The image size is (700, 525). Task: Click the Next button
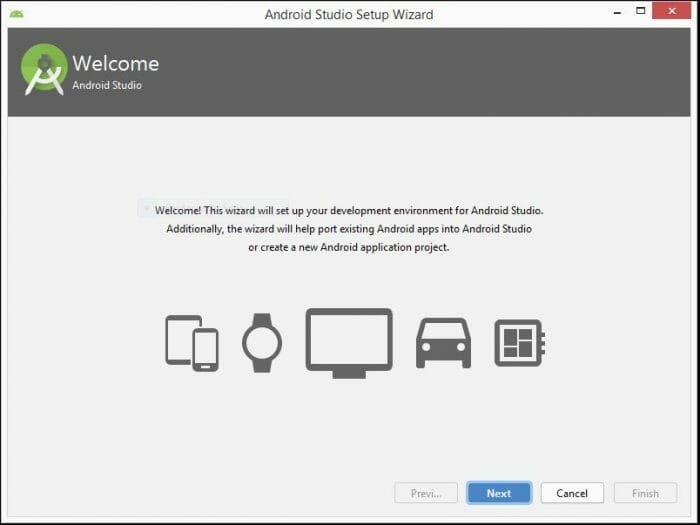tap(499, 493)
